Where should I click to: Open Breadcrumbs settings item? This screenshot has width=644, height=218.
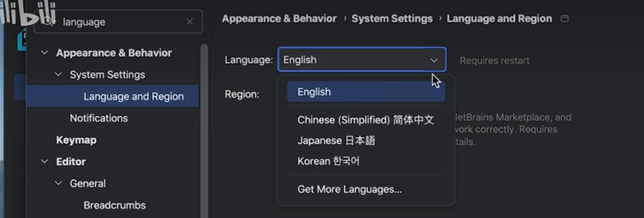coord(115,205)
